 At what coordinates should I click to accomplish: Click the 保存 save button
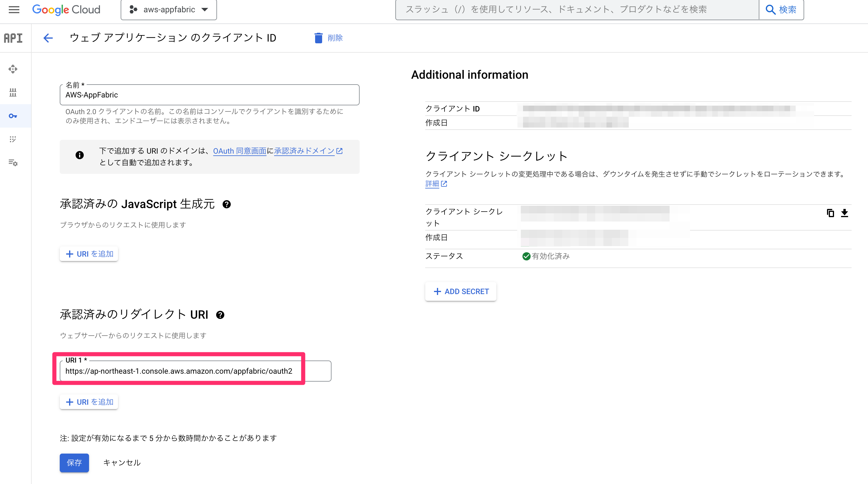tap(74, 463)
